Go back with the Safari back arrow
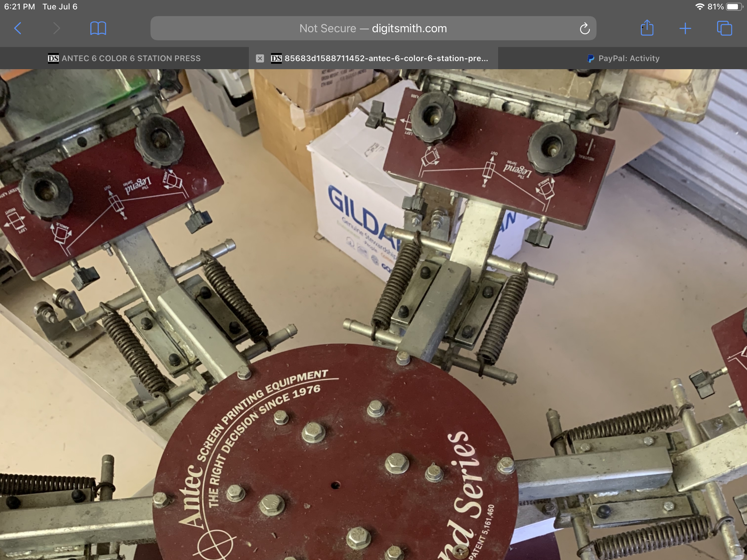The width and height of the screenshot is (747, 560). click(x=18, y=28)
